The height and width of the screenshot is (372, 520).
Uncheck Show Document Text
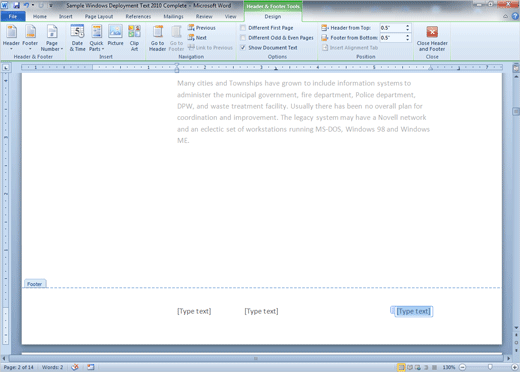(269, 48)
